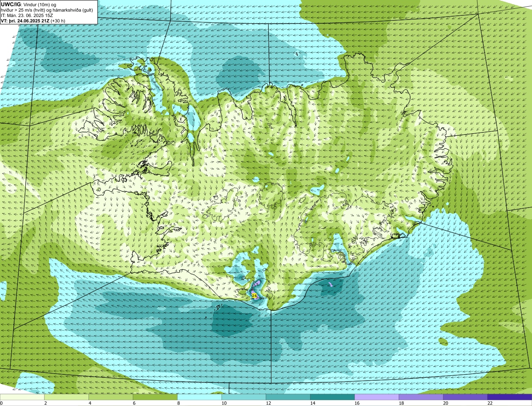Viewport: 532px width, 406px height.
Task: Click the scale label '16'
Action: pos(357,403)
